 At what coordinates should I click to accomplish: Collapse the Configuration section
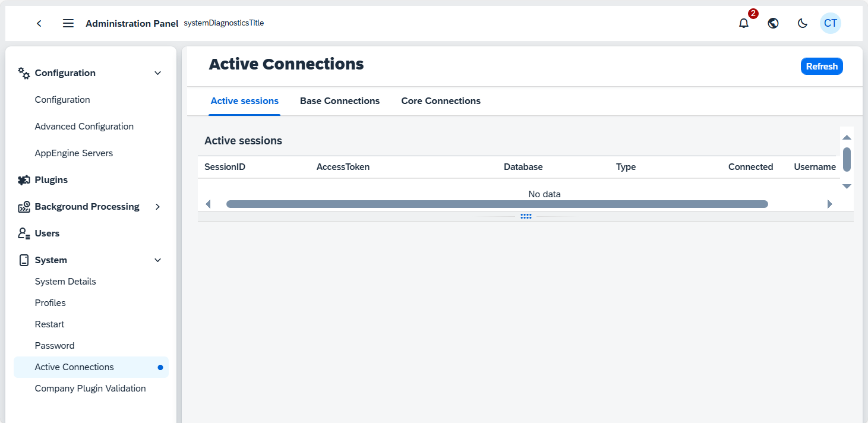tap(157, 72)
